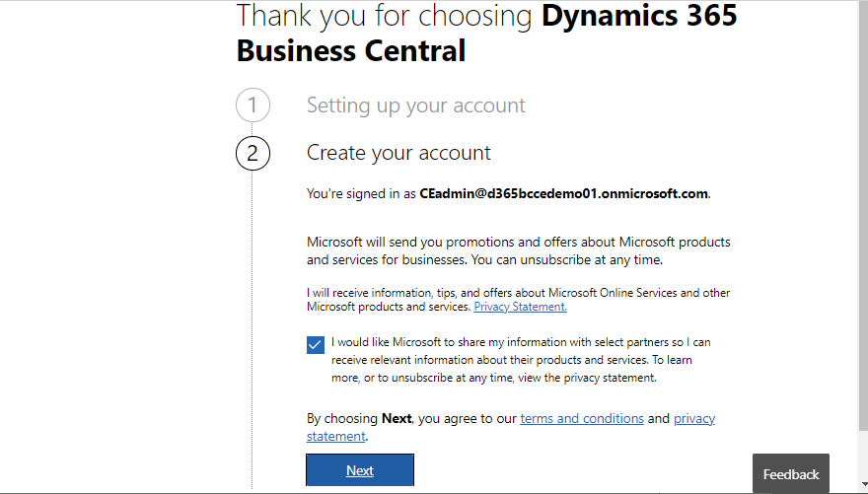Open Privacy Statement link above the checkbox

(x=520, y=307)
